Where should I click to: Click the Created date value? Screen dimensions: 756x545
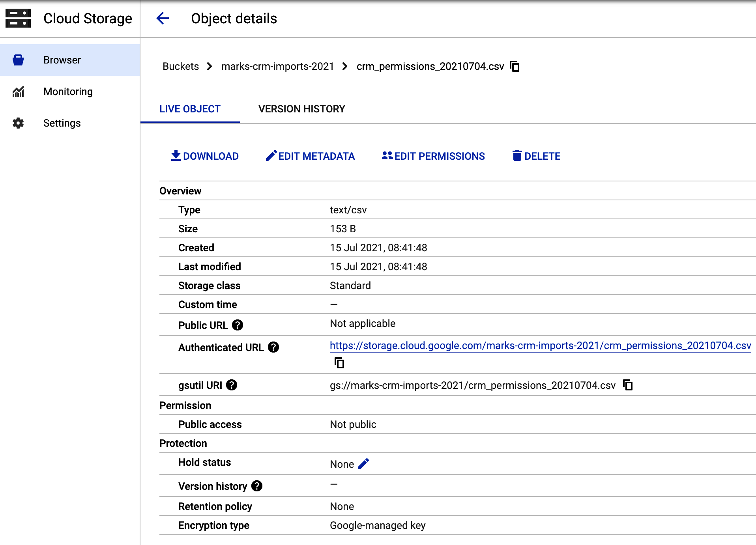coord(378,248)
